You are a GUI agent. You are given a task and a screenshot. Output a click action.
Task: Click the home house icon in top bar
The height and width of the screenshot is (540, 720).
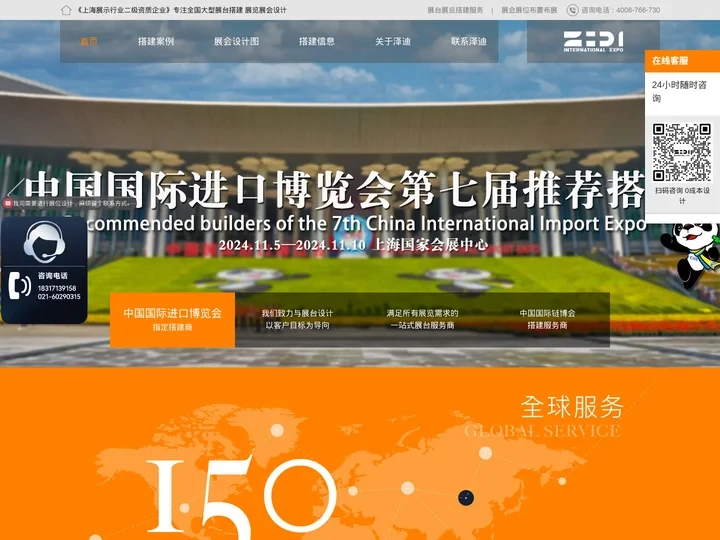66,10
